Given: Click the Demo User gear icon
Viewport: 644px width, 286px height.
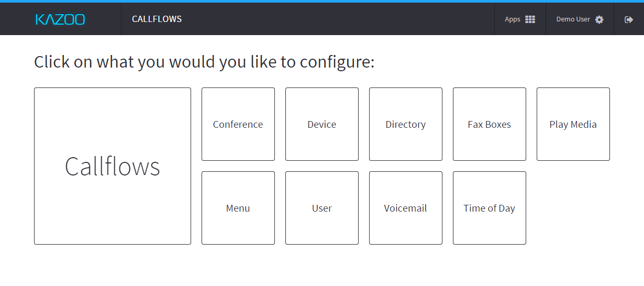Looking at the screenshot, I should [599, 19].
